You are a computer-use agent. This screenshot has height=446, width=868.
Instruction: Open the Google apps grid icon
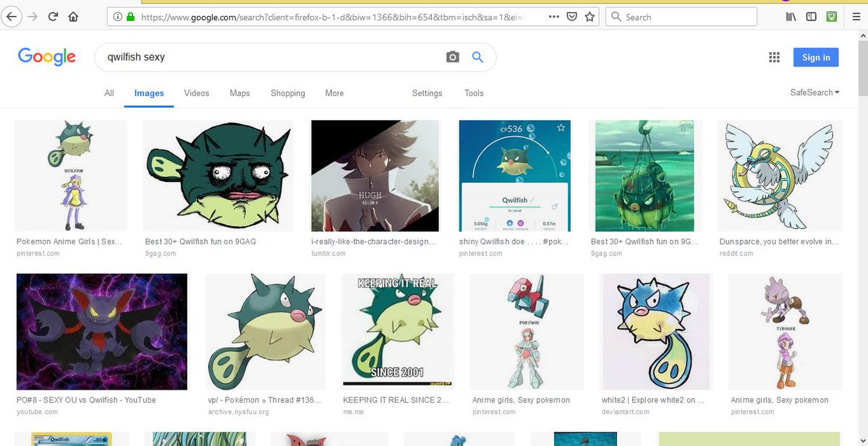774,57
